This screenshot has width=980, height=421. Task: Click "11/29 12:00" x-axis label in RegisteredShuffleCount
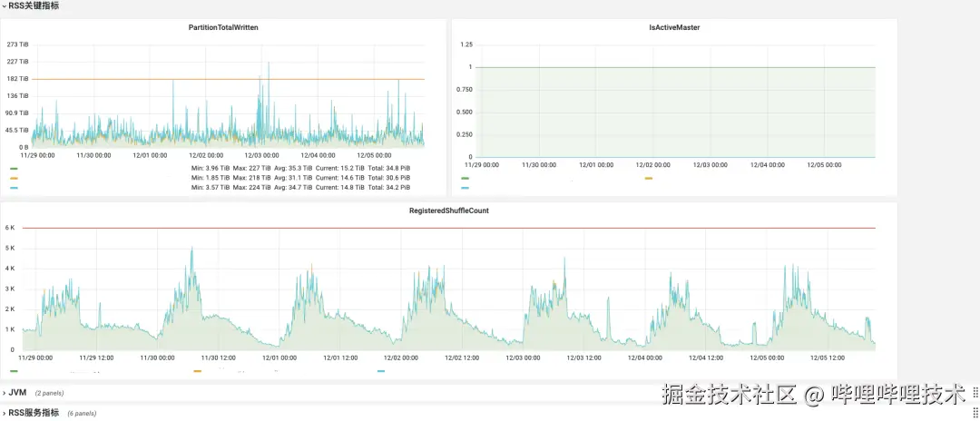[96, 357]
